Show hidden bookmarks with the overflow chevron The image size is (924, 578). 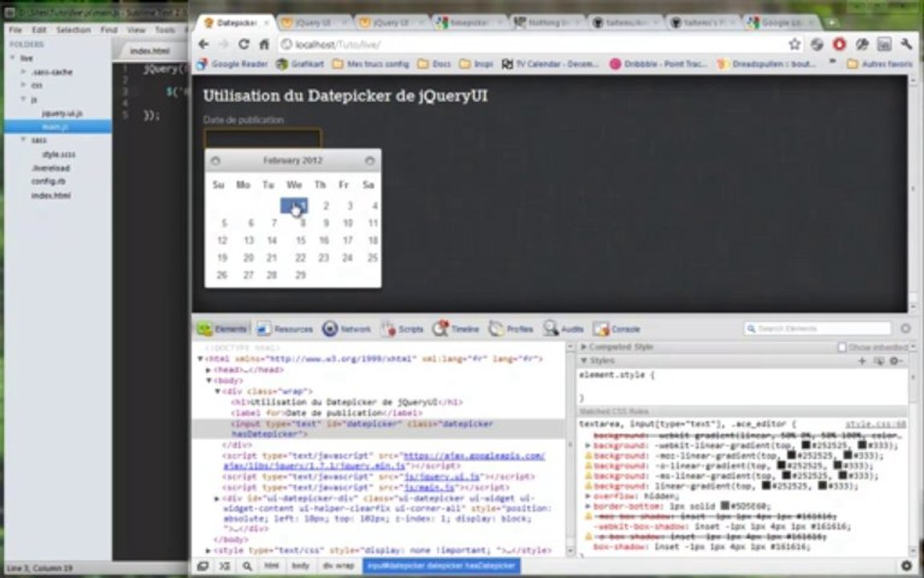point(833,63)
